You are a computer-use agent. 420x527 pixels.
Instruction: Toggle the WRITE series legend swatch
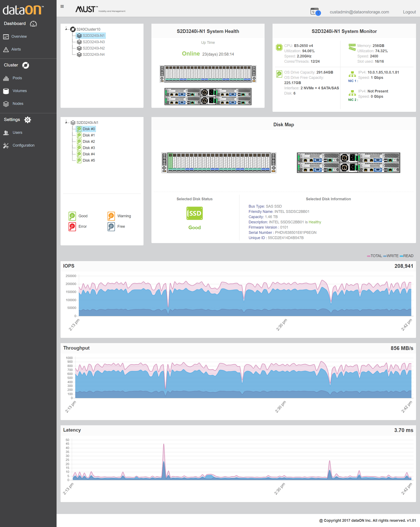tap(385, 256)
